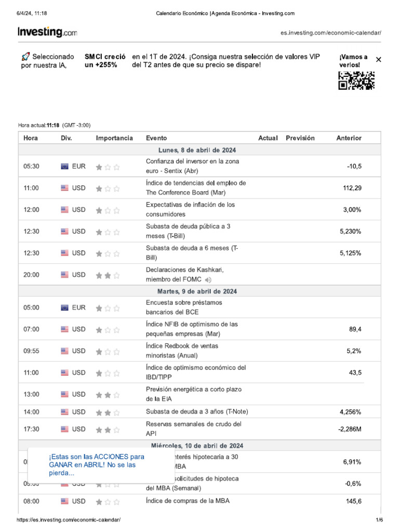Click the EUR flag for BCE loan survey

(x=64, y=308)
